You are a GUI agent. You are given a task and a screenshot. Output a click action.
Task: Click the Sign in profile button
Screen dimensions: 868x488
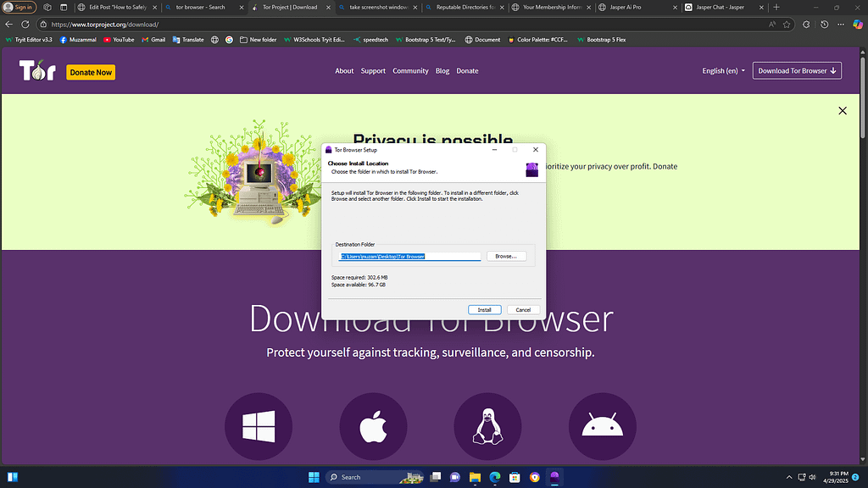tap(19, 7)
